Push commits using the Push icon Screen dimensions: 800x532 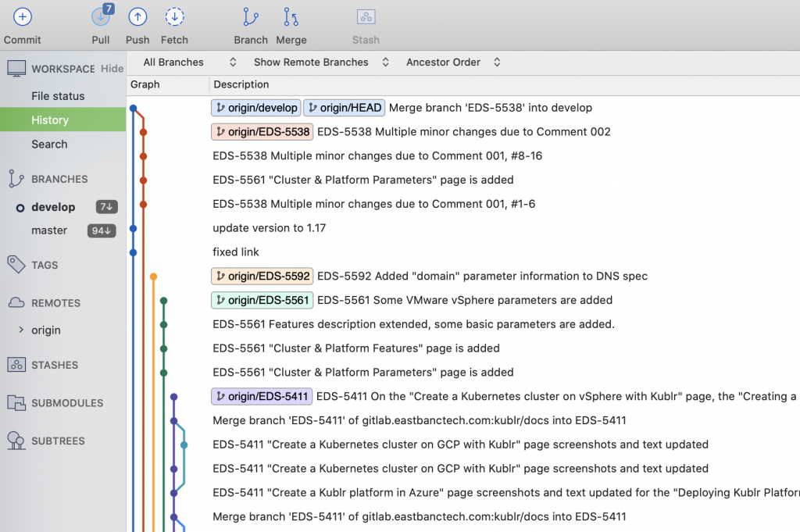point(137,17)
